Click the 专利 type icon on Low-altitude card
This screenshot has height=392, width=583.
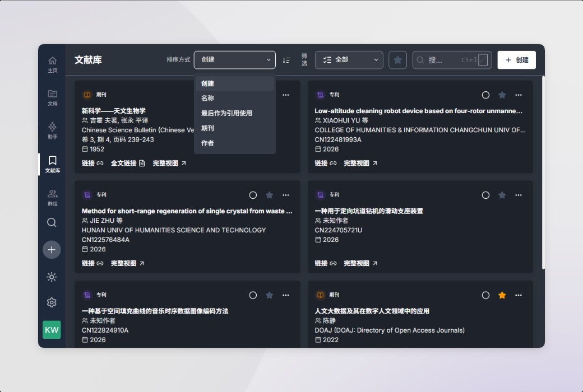320,95
